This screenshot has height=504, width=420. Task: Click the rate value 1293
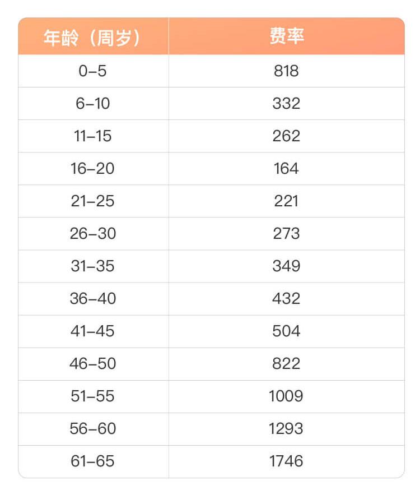(286, 429)
